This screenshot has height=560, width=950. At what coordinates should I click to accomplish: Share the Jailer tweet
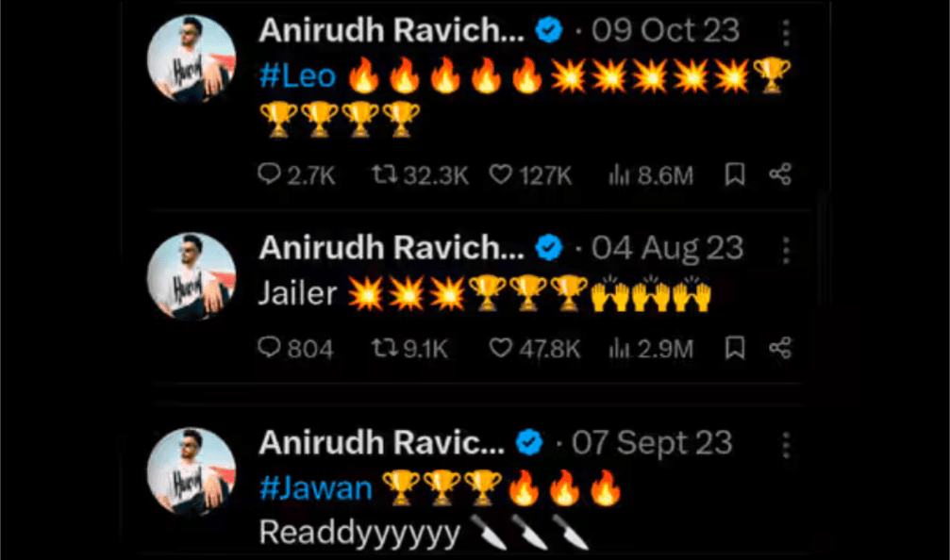(x=780, y=348)
